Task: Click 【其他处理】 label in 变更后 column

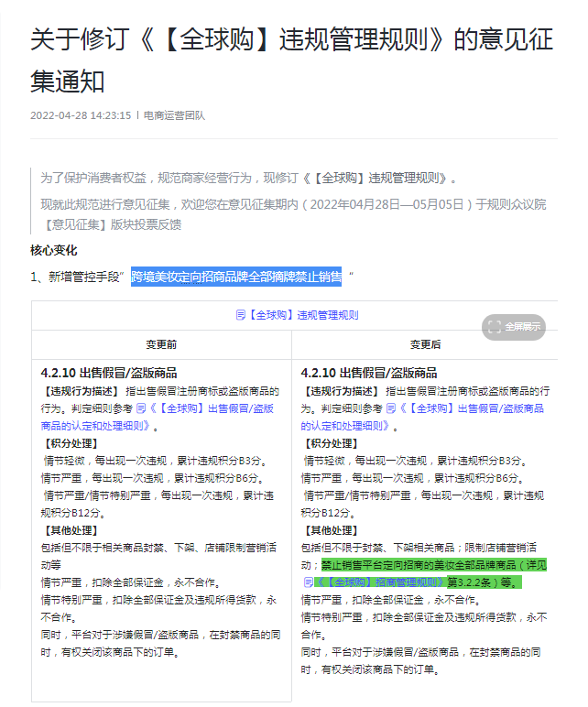Action: (332, 530)
